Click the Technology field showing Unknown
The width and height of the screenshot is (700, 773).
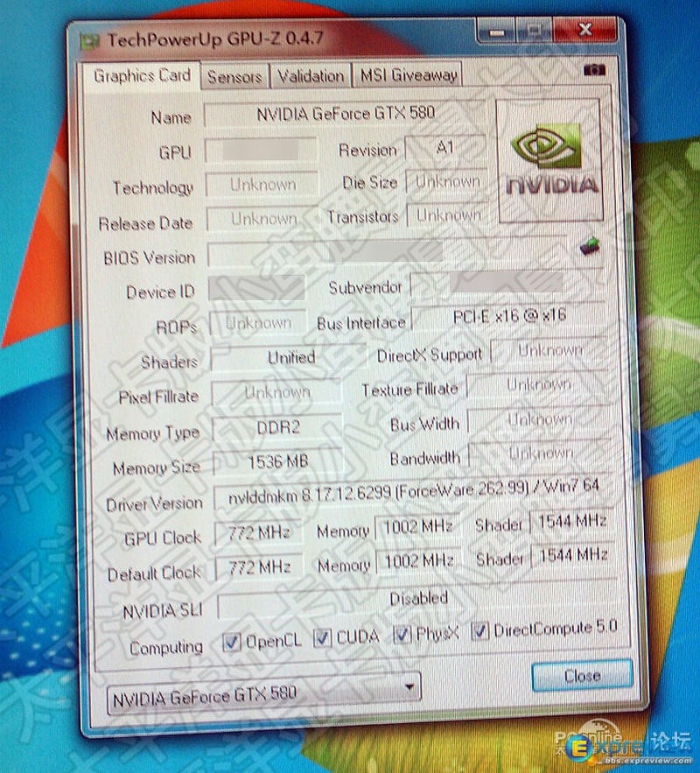262,185
